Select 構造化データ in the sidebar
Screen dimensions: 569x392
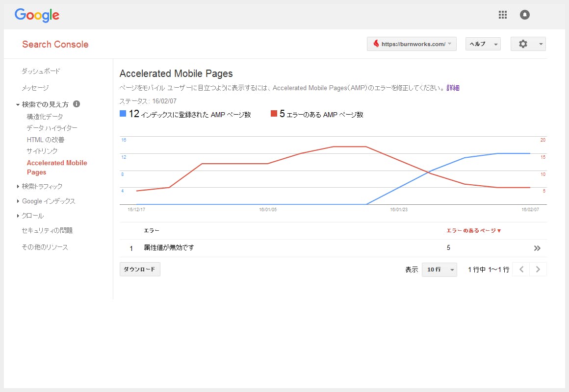coord(45,117)
